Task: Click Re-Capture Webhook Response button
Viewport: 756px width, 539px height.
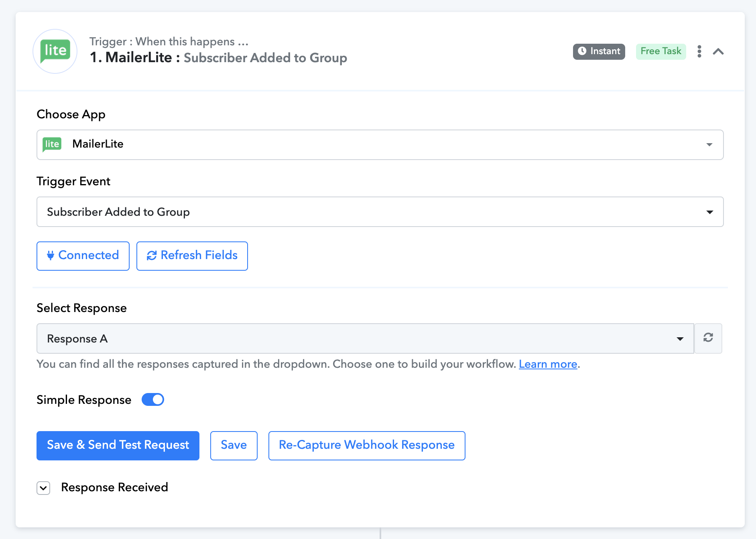Action: (x=367, y=446)
